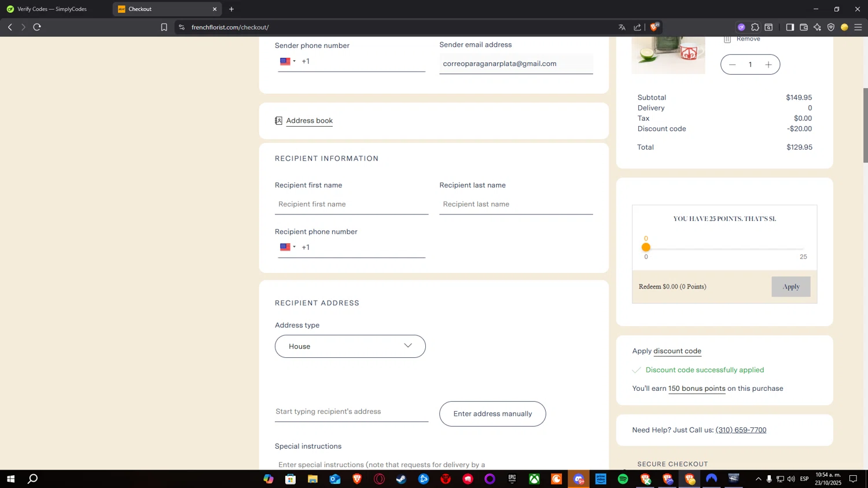Click the purple SimplyCodes extension icon
This screenshot has width=868, height=488.
(x=741, y=27)
